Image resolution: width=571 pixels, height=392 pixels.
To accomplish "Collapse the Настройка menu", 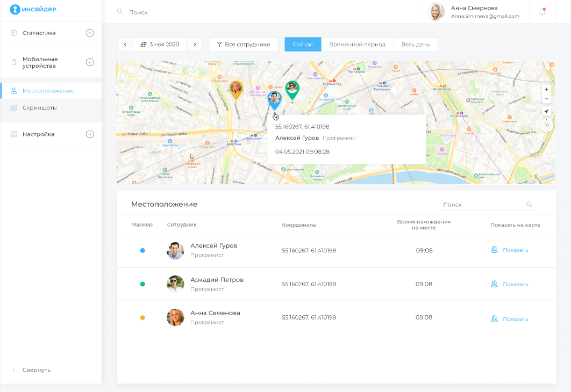I will tap(90, 134).
